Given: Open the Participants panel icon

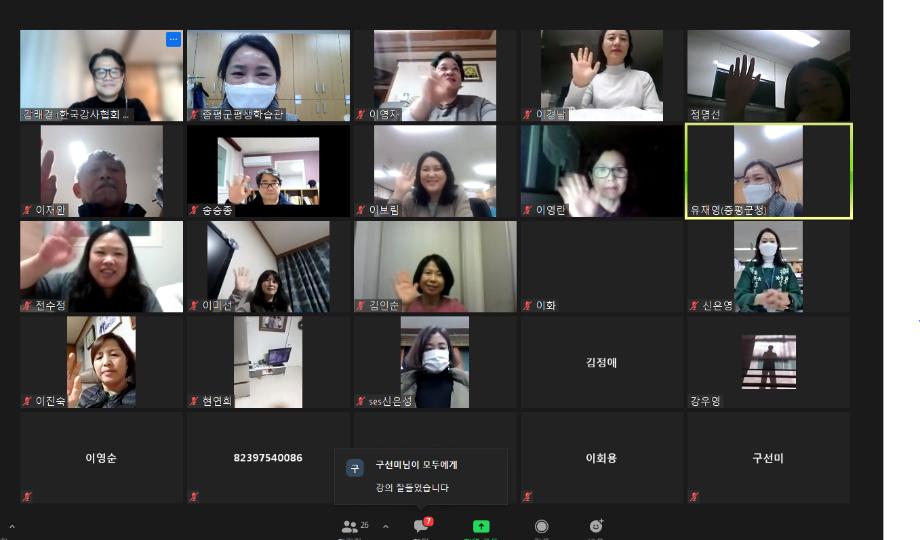Looking at the screenshot, I should pos(350,526).
